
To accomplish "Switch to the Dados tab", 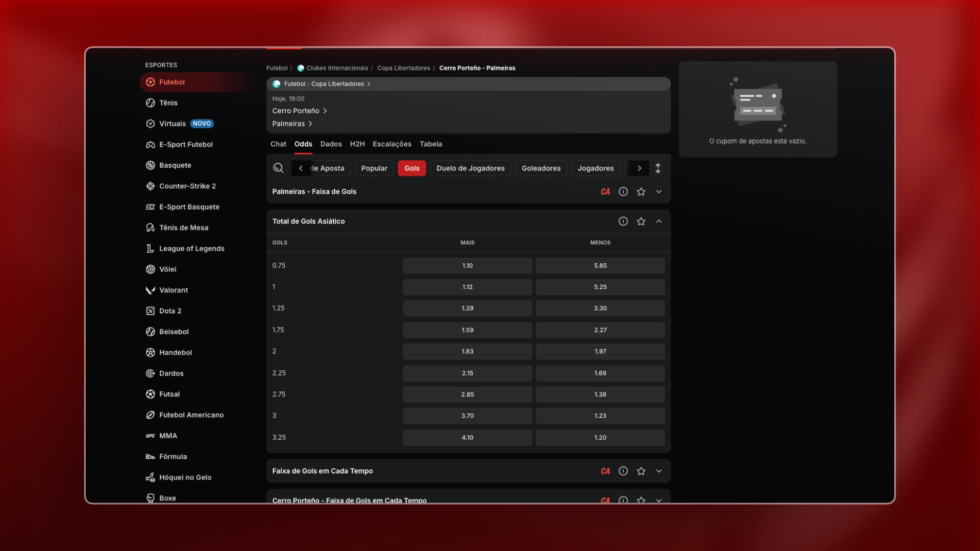I will tap(331, 144).
